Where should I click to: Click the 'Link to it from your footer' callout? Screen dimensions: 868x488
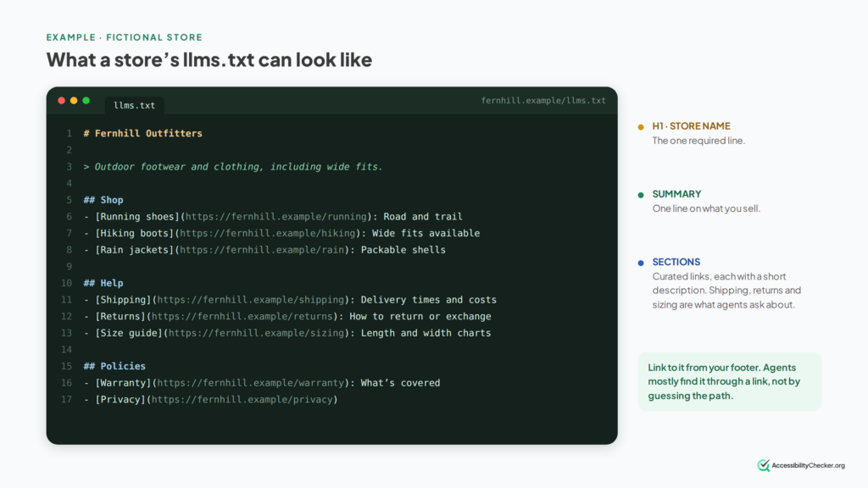[730, 381]
